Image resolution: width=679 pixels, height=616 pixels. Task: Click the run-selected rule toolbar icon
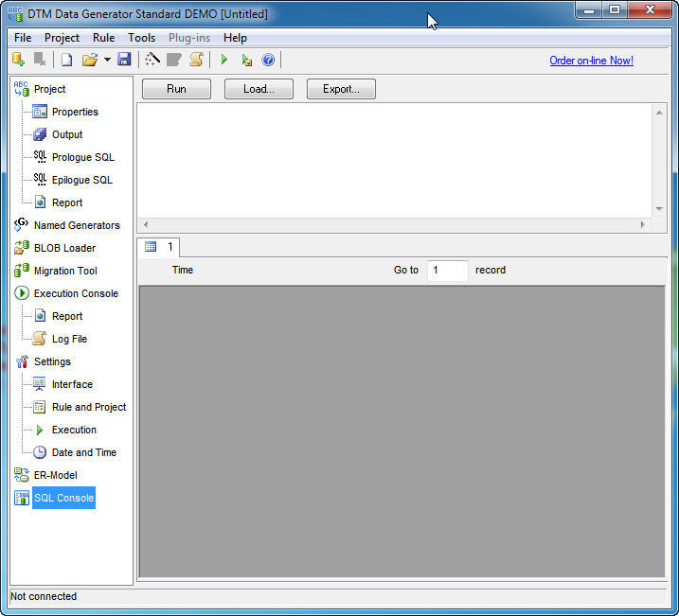(x=246, y=60)
